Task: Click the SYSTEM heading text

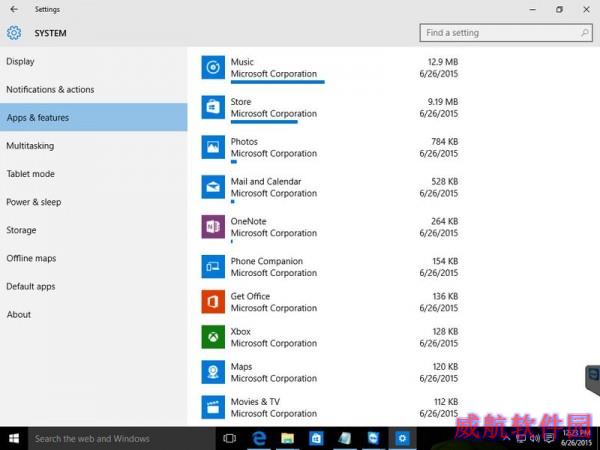Action: coord(50,33)
